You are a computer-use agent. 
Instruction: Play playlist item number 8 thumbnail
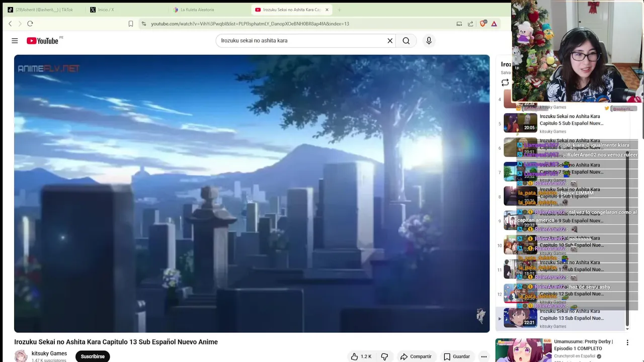[x=520, y=196]
